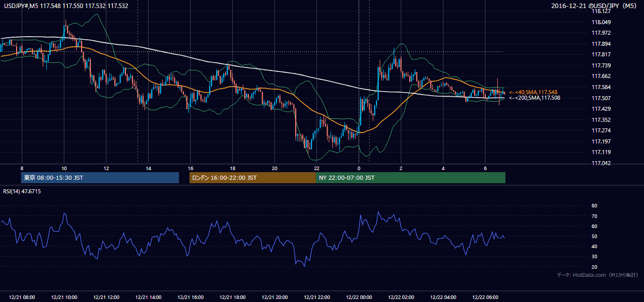Click bottom time label 12/22 06:00
This screenshot has width=644, height=302.
tap(485, 297)
